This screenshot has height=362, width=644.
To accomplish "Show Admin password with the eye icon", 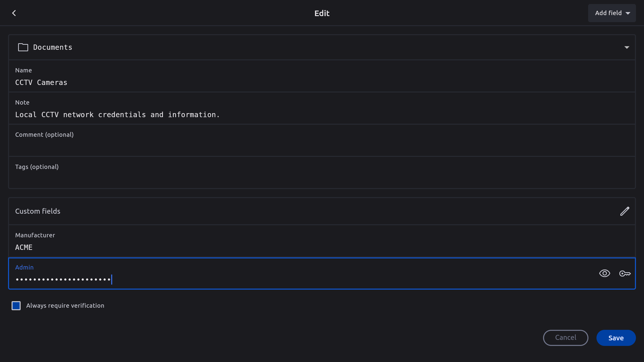I will click(605, 273).
